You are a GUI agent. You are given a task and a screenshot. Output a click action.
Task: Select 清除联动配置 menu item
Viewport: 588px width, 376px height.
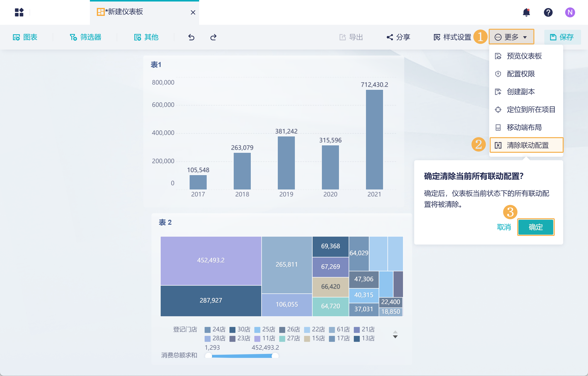(x=526, y=145)
